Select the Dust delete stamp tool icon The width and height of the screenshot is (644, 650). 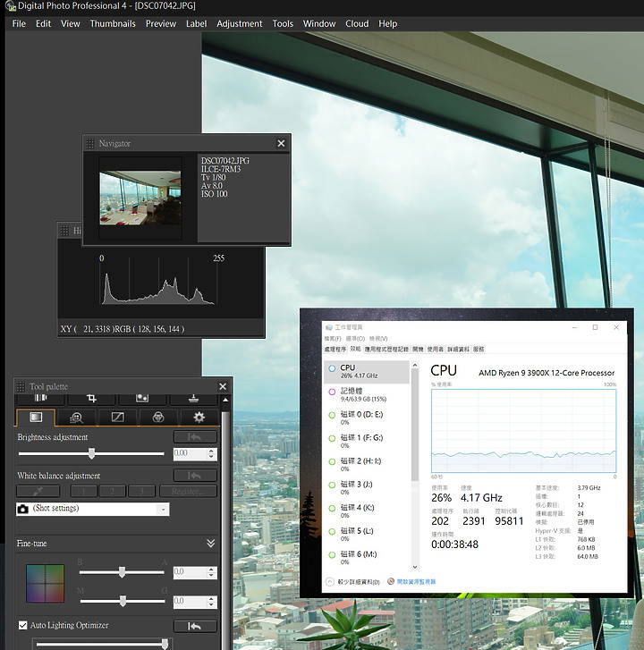click(194, 399)
